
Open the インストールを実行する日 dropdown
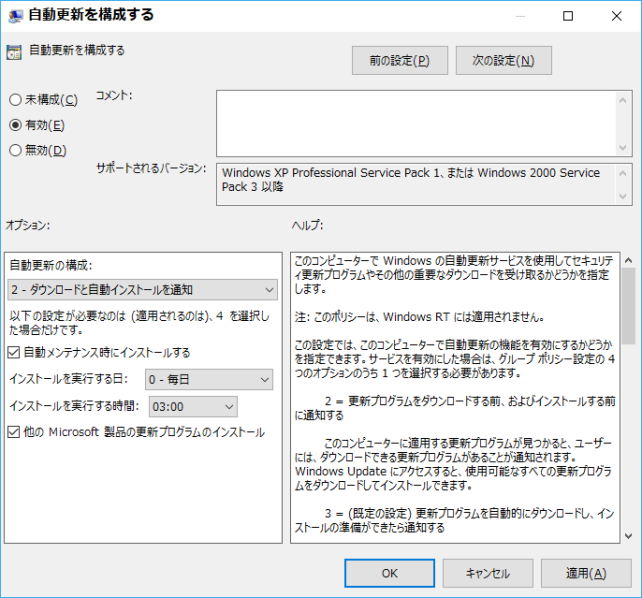(209, 379)
